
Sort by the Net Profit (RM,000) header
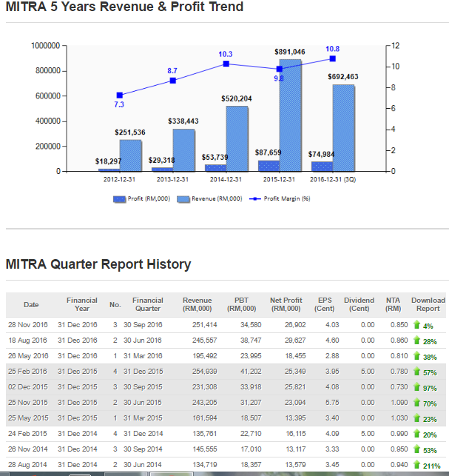point(286,304)
